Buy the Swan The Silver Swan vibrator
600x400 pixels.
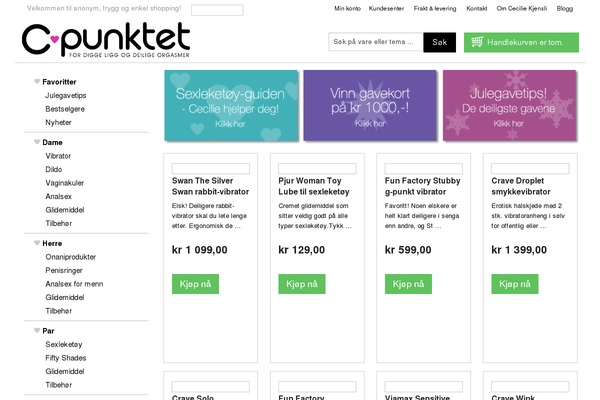click(x=195, y=284)
